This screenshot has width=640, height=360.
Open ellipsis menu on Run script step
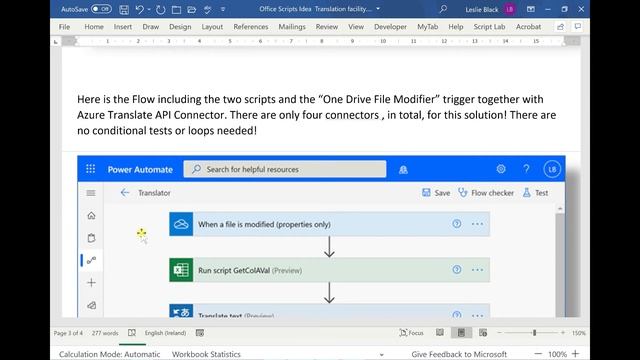477,270
